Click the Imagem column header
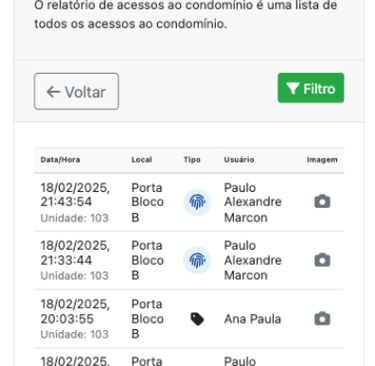 [322, 160]
